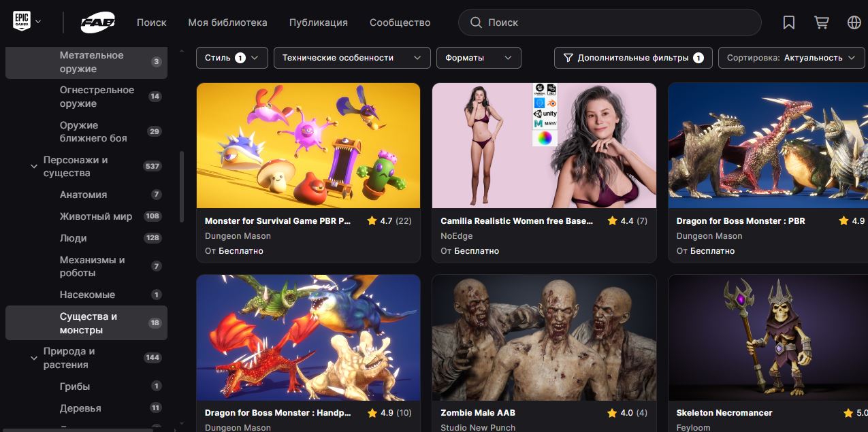This screenshot has height=432, width=868.
Task: Open Monster for Survival Game PBR title
Action: [278, 221]
